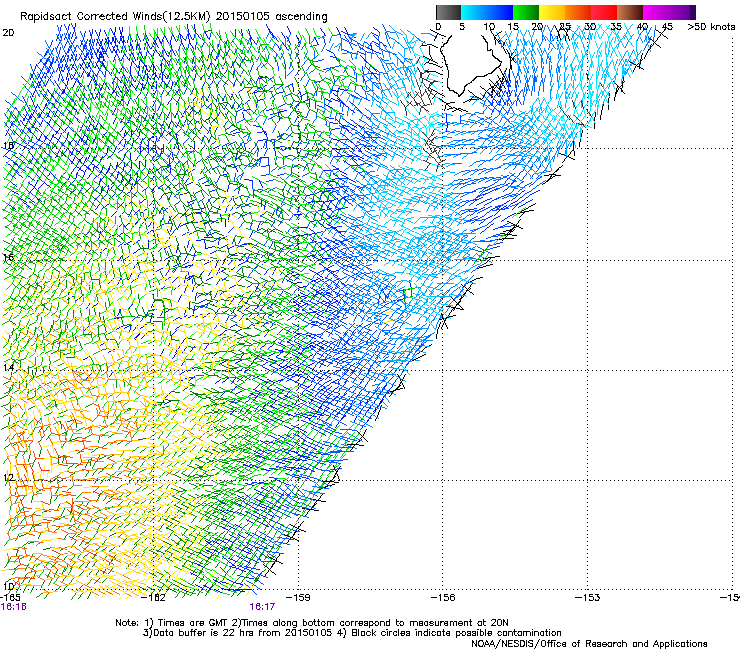
Task: Click the '>50 knots' legend label
Action: point(711,27)
